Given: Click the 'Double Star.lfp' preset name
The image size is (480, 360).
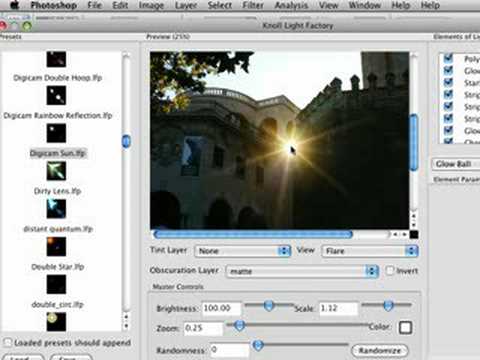Looking at the screenshot, I should pyautogui.click(x=58, y=267).
